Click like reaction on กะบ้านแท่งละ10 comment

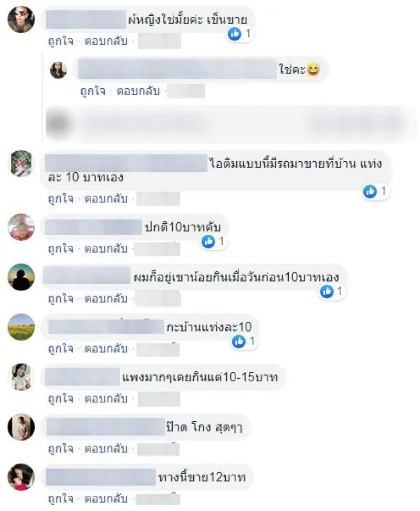coord(238,341)
